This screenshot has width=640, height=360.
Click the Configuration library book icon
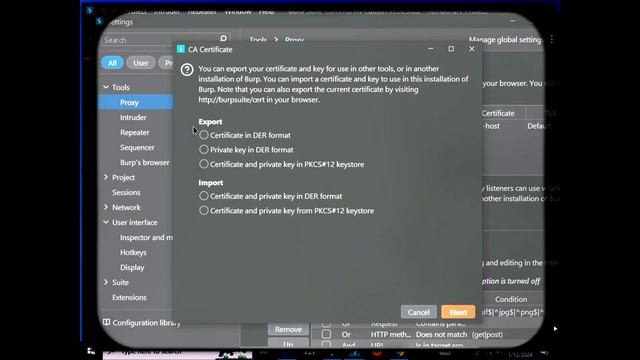point(106,322)
